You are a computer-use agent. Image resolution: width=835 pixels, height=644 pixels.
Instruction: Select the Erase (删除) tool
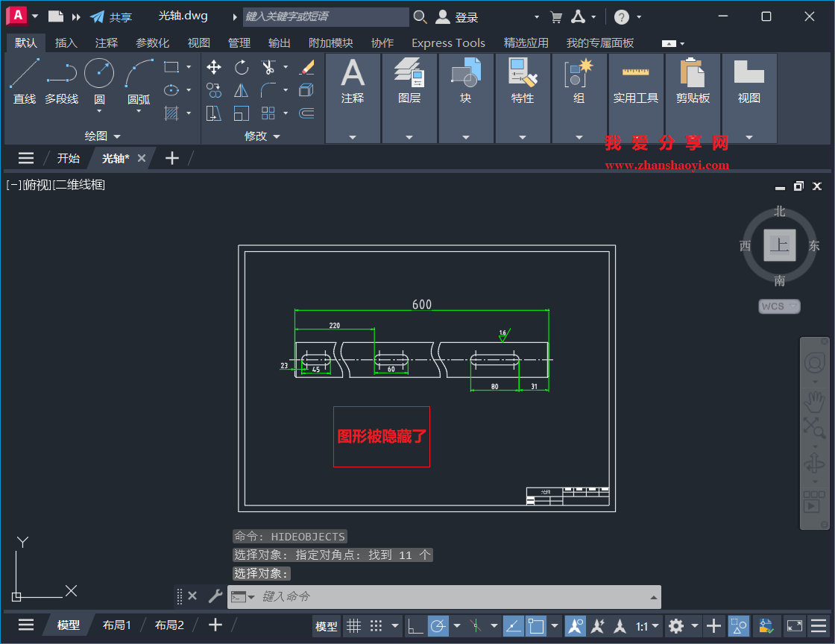[308, 67]
